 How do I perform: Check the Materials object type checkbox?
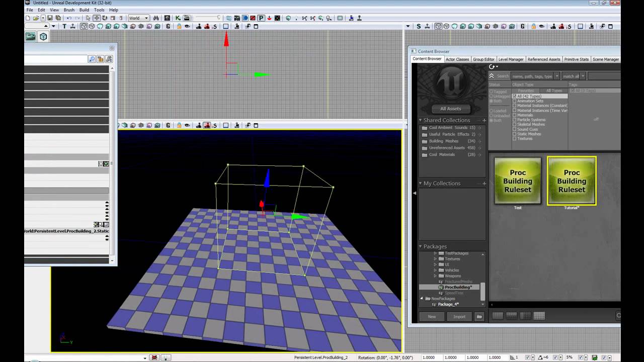pyautogui.click(x=514, y=115)
